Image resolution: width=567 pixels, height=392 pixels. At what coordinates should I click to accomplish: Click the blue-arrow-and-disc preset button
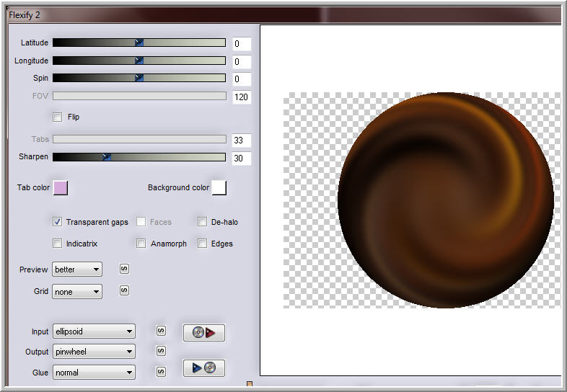[204, 368]
